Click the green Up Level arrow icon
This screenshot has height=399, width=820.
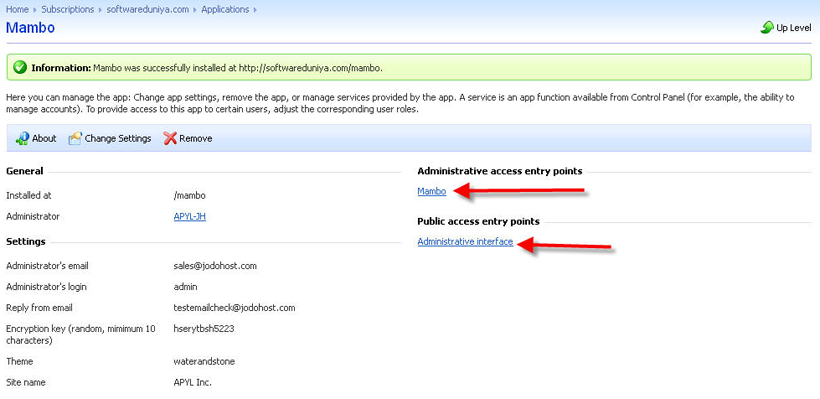click(x=767, y=28)
